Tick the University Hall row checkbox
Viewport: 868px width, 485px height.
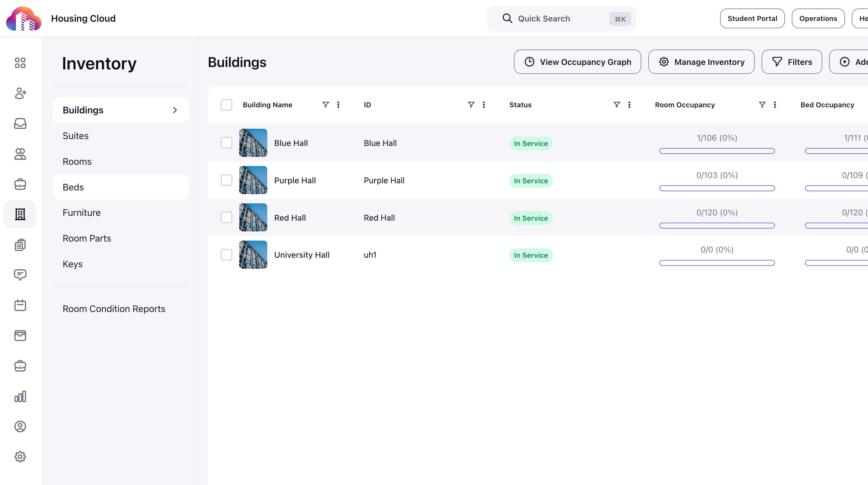tap(226, 255)
